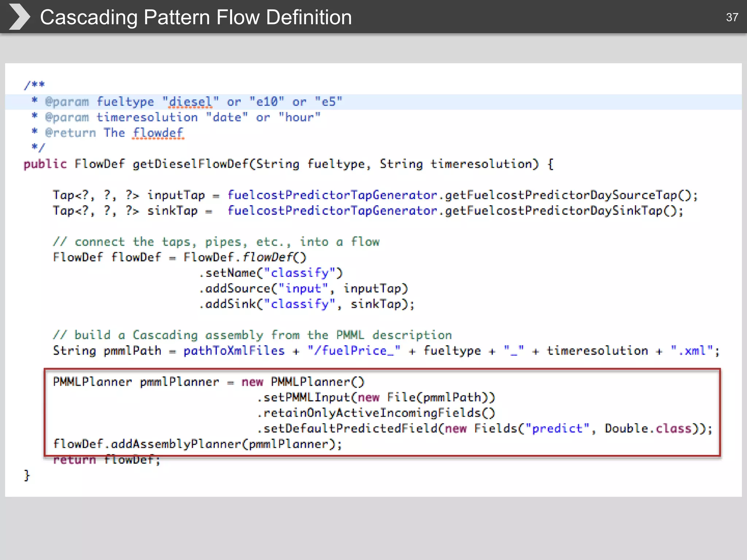Click 'new PMMLPlanner()' constructor call

303,382
